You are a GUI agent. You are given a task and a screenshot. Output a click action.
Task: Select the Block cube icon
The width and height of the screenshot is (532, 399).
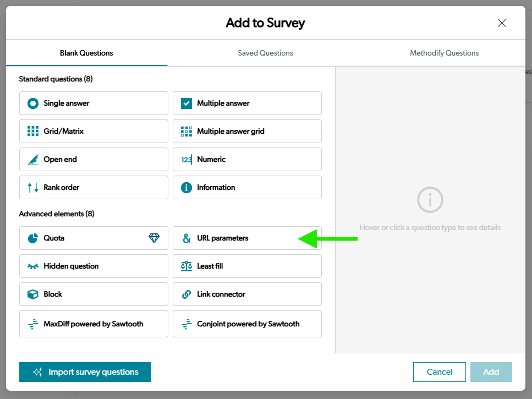coord(33,294)
